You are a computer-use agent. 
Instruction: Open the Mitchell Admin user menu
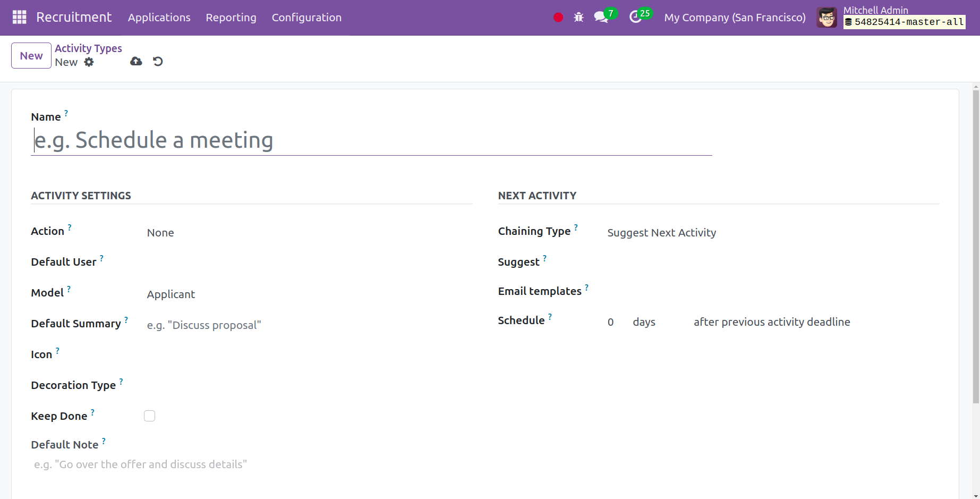point(891,18)
